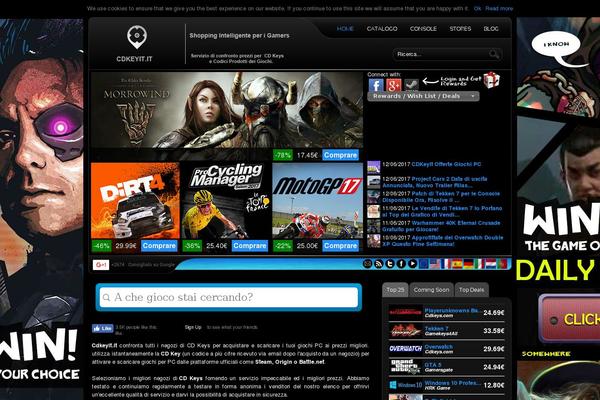This screenshot has width=600, height=400.
Task: Click the CLICK button in the right ad
Action: click(x=569, y=318)
